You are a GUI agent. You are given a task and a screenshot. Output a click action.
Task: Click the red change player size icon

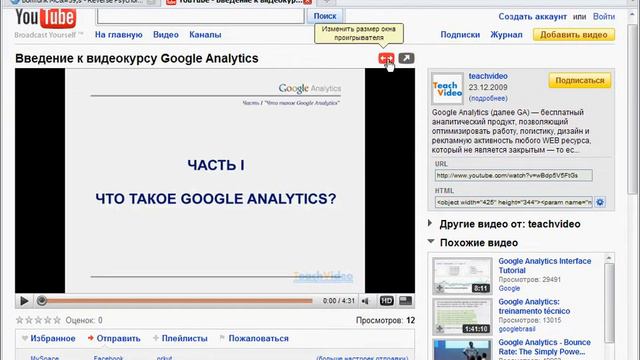click(x=386, y=58)
